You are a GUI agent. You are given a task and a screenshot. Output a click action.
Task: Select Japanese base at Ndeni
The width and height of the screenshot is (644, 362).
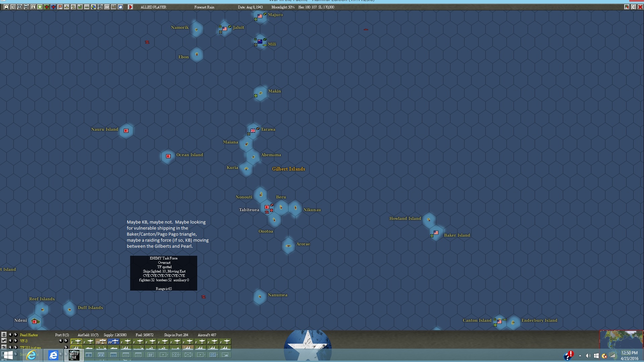click(34, 321)
